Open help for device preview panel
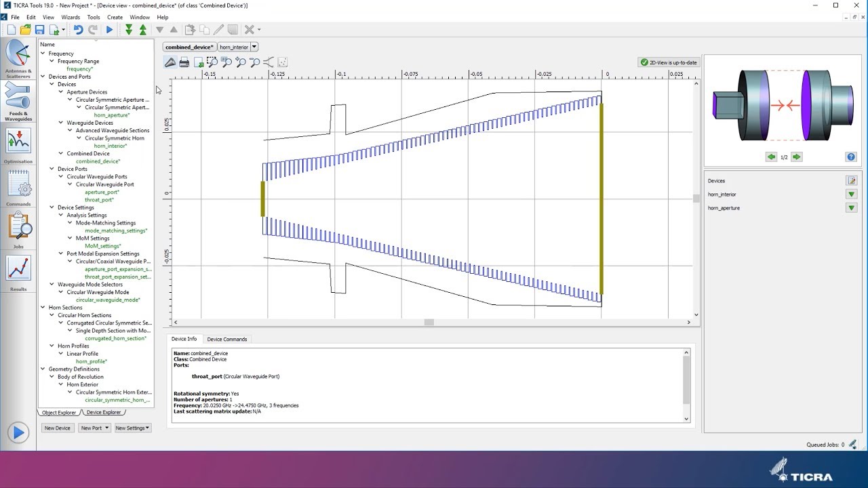The height and width of the screenshot is (488, 868). click(x=851, y=157)
